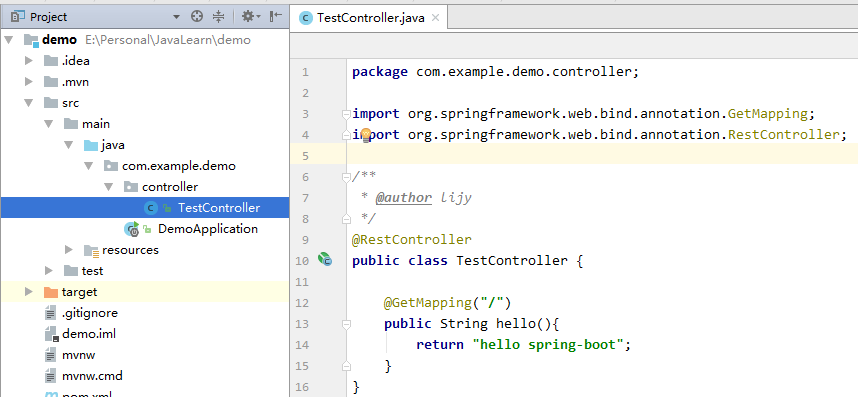Click the TestController.java tab file icon

click(x=305, y=17)
